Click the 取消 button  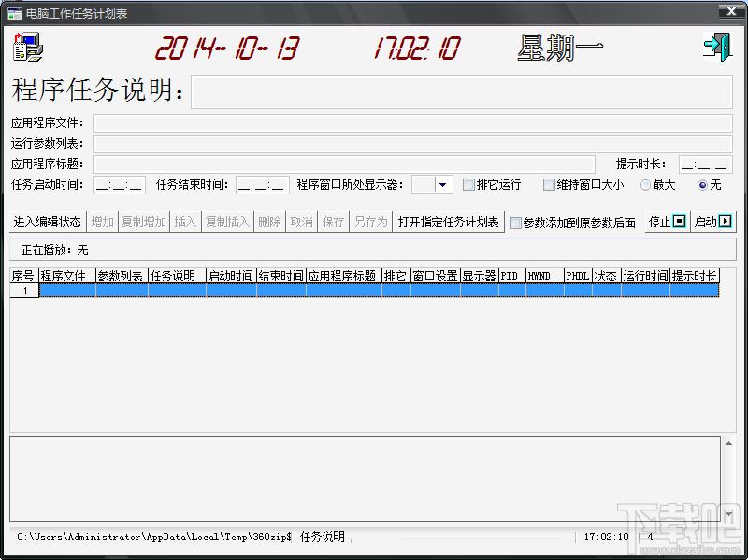[301, 222]
